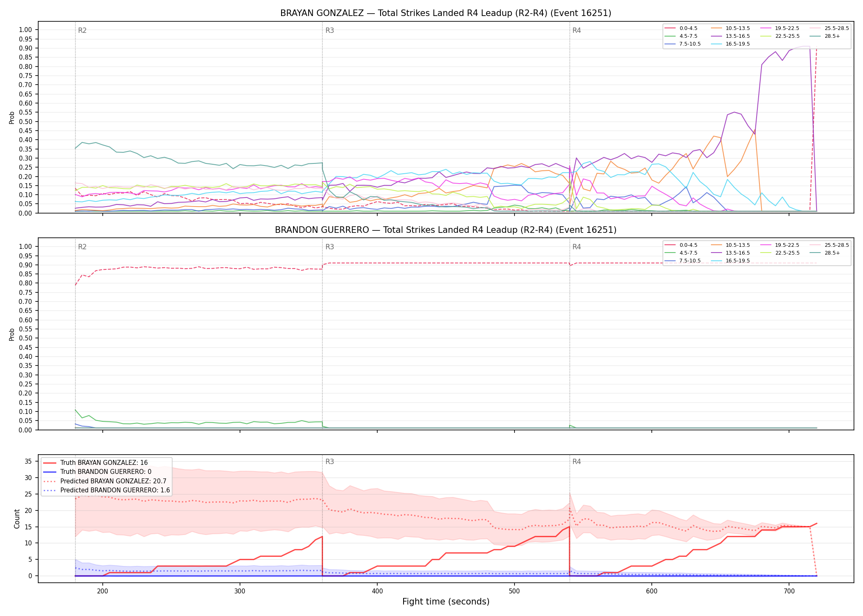Click the 500 tick on the x-axis
863x616 pixels.
click(x=515, y=591)
